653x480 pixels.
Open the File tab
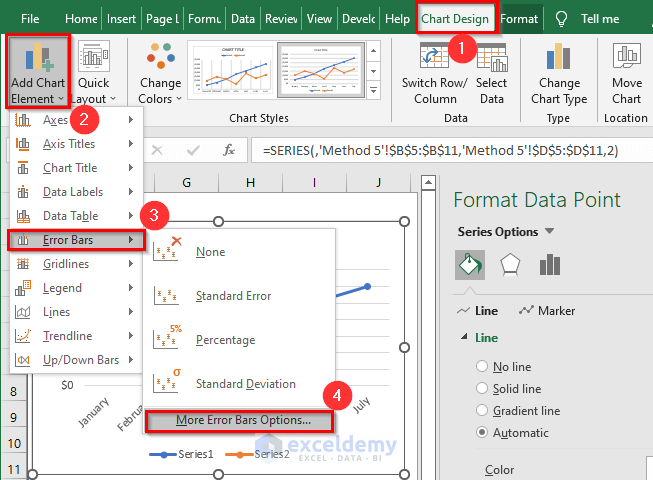coord(30,19)
